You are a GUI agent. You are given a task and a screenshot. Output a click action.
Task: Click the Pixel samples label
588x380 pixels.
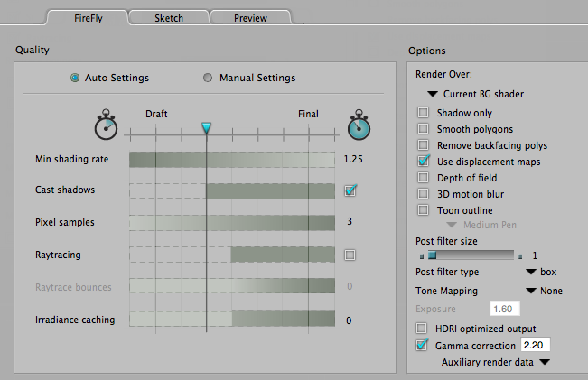[65, 222]
